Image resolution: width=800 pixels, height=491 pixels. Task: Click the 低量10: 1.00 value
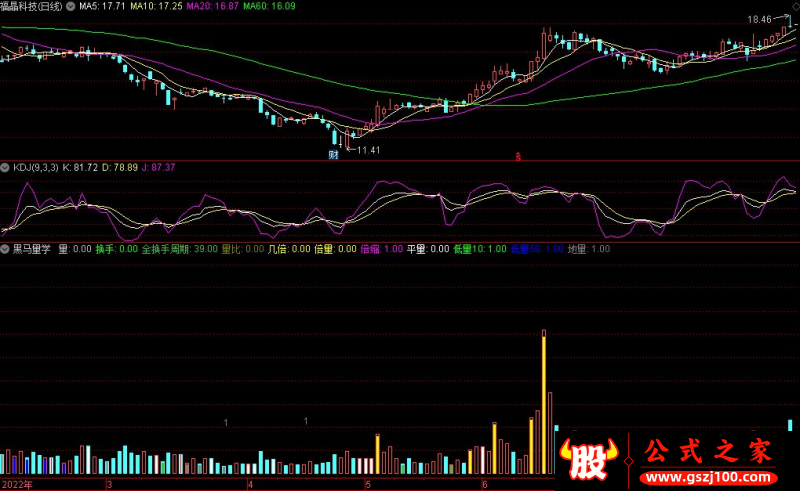pyautogui.click(x=480, y=249)
